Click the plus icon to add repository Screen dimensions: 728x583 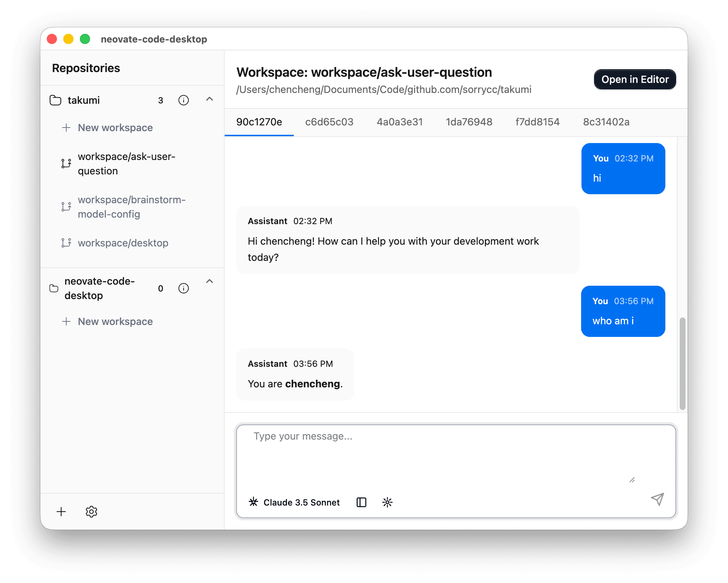coord(61,512)
